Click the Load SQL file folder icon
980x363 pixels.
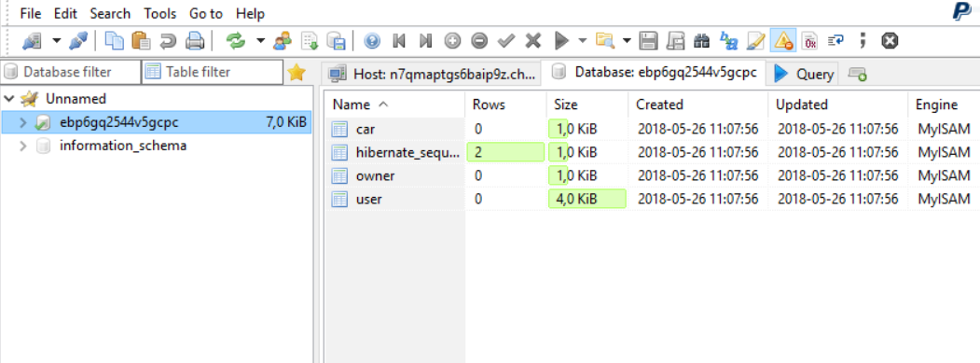tap(604, 41)
